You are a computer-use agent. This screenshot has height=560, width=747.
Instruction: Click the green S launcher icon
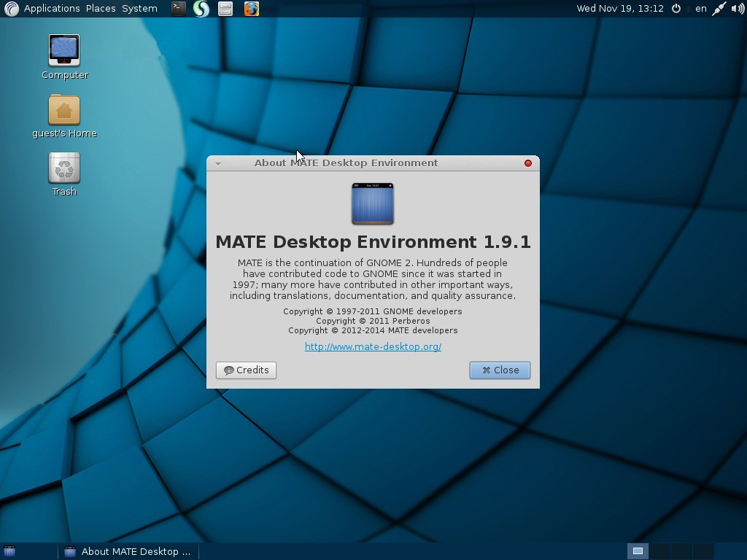[x=201, y=9]
